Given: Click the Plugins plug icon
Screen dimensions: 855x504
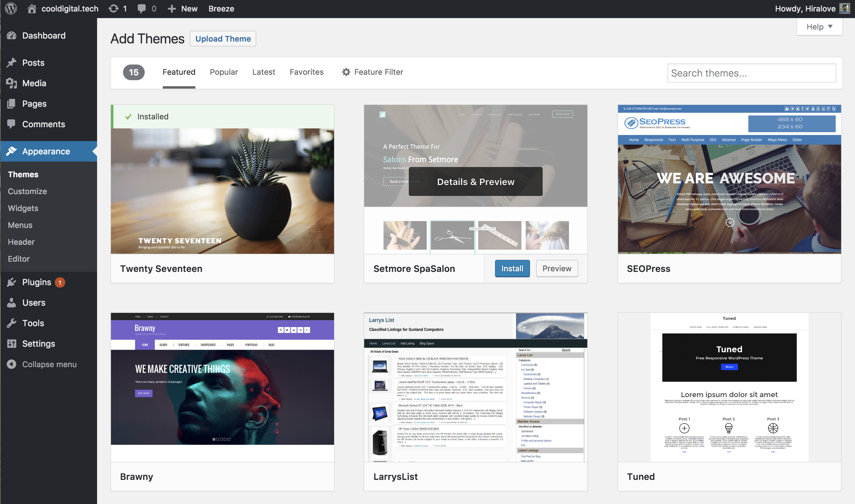Looking at the screenshot, I should click(x=11, y=282).
